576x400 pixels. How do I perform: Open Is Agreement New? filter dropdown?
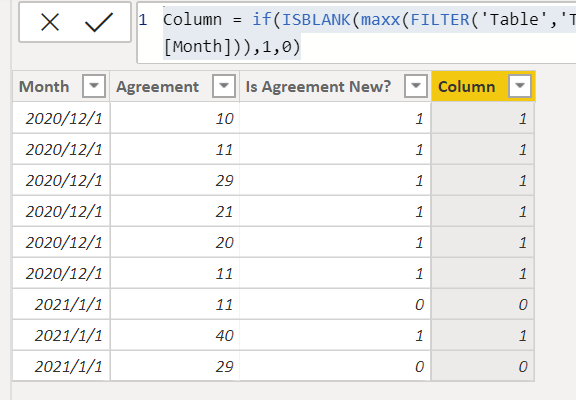pyautogui.click(x=415, y=86)
